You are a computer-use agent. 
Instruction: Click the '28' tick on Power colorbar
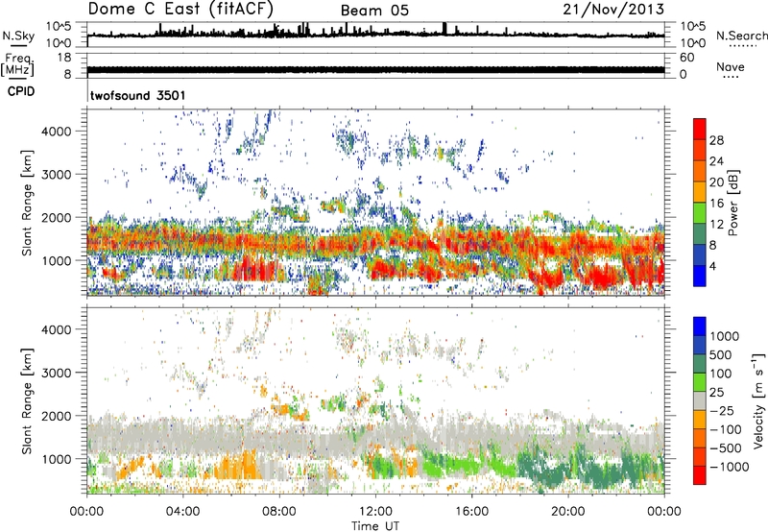[x=716, y=140]
